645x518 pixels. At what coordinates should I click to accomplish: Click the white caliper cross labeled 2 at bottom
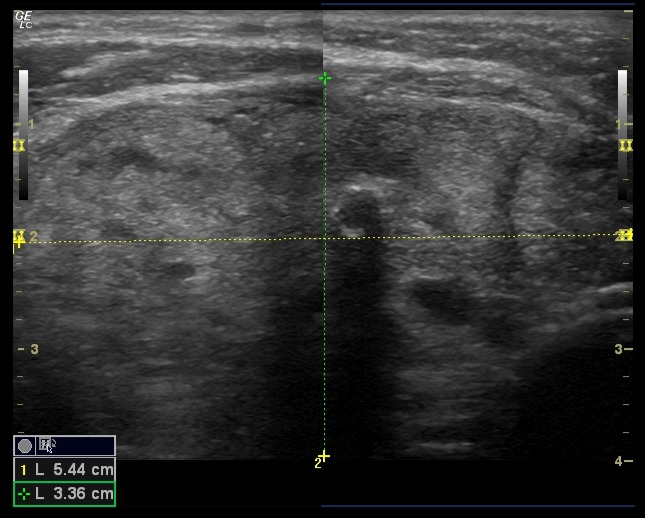coord(322,457)
